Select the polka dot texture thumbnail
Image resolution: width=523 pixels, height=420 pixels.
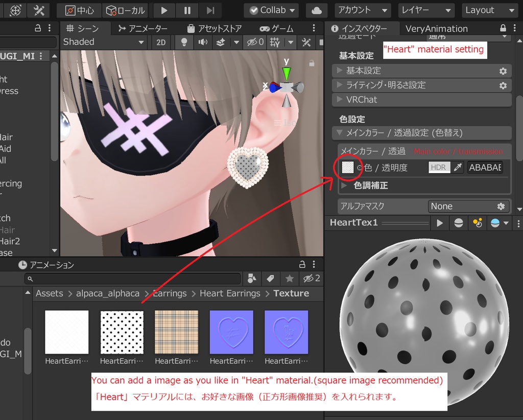click(122, 332)
